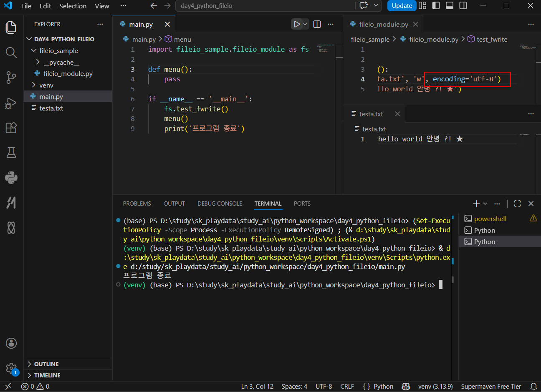
Task: Open Source Control view icon
Action: 11,78
